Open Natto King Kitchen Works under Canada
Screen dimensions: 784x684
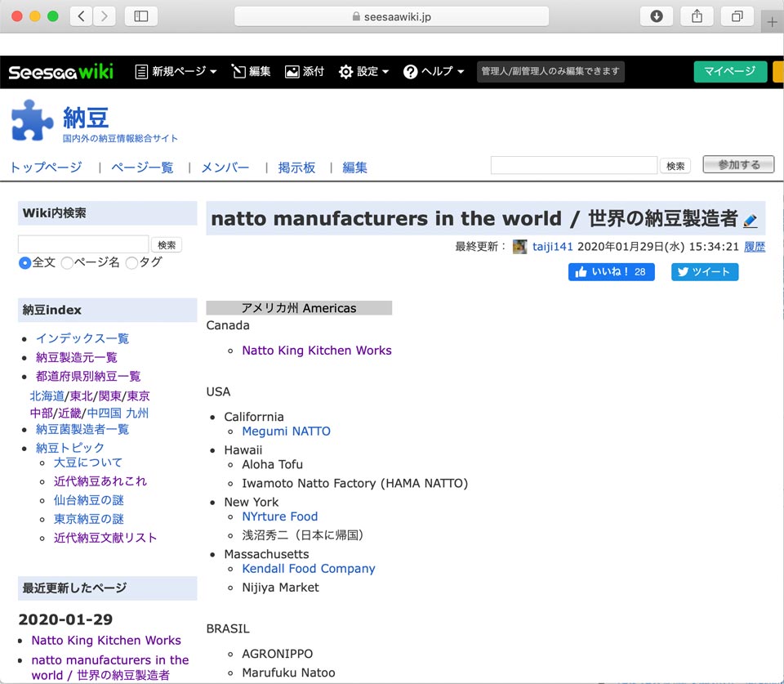[x=317, y=351]
